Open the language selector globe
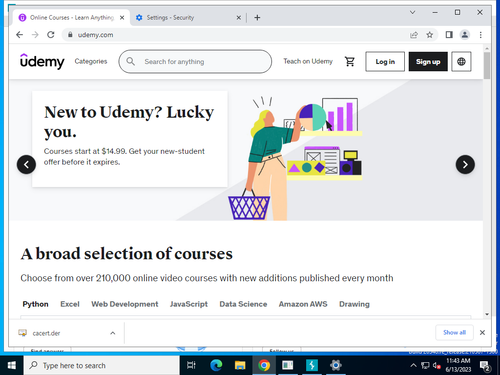 click(x=461, y=61)
